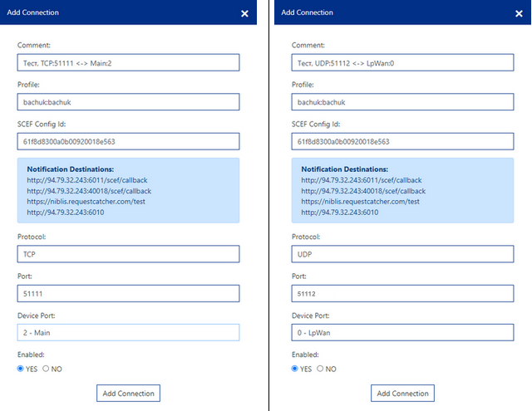Click the Enabled label in left dialog
The width and height of the screenshot is (532, 411).
[x=31, y=355]
